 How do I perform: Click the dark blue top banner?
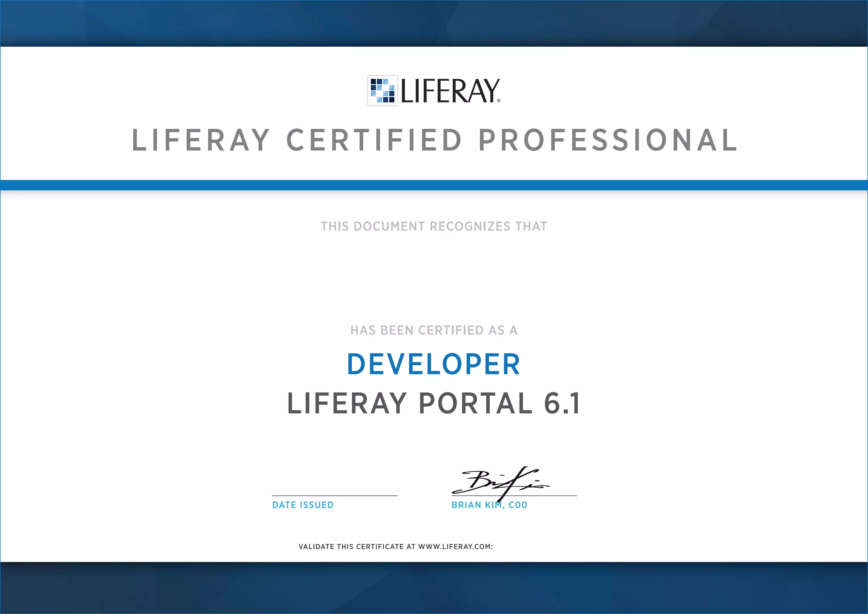[x=434, y=23]
